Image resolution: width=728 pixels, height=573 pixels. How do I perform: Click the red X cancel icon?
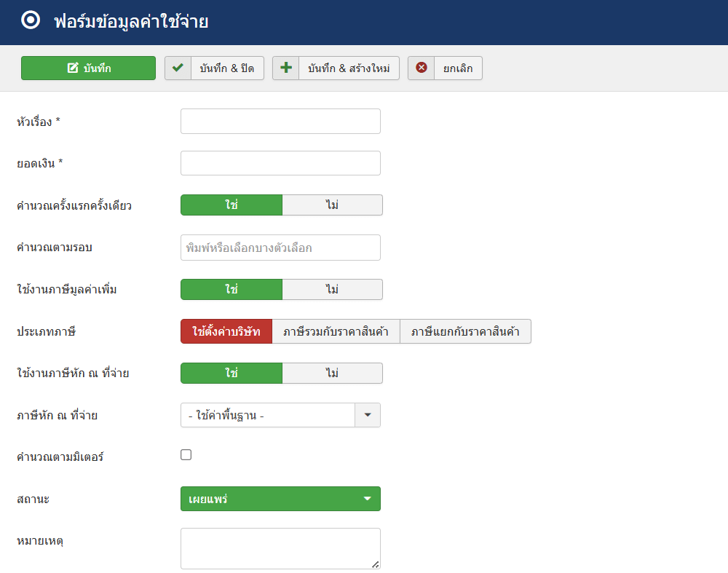(x=421, y=68)
